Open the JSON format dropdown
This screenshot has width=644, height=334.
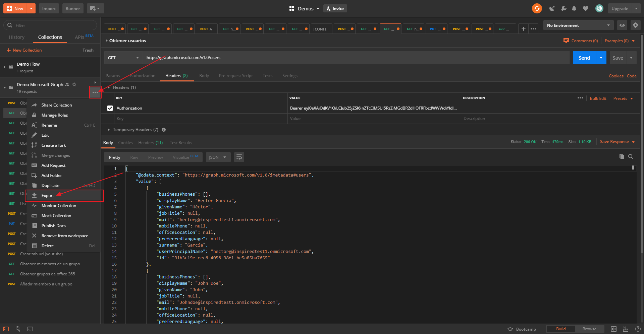coord(218,157)
